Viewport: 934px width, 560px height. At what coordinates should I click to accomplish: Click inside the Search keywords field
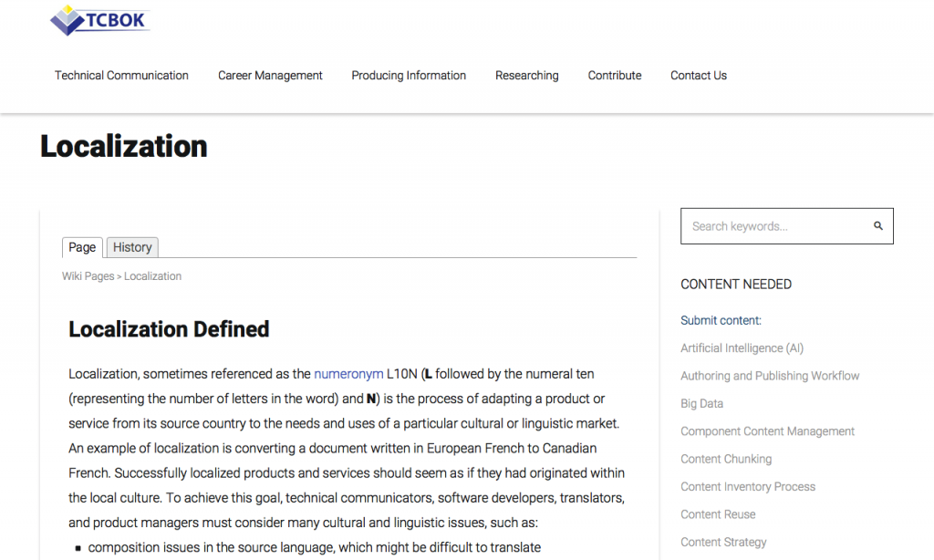pos(775,225)
